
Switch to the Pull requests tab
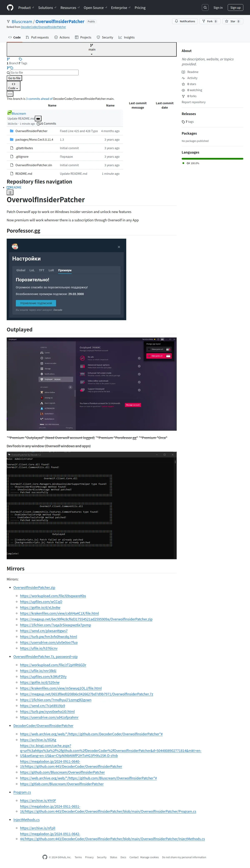(x=37, y=37)
